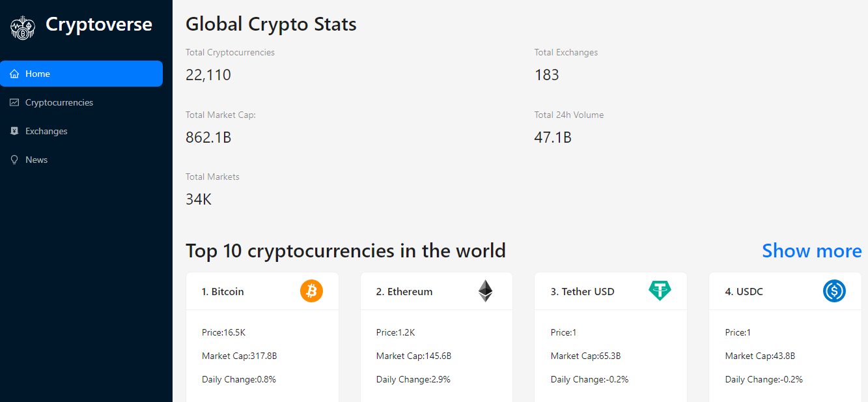Click the Exchanges sidebar icon
The height and width of the screenshot is (402, 868).
tap(14, 131)
